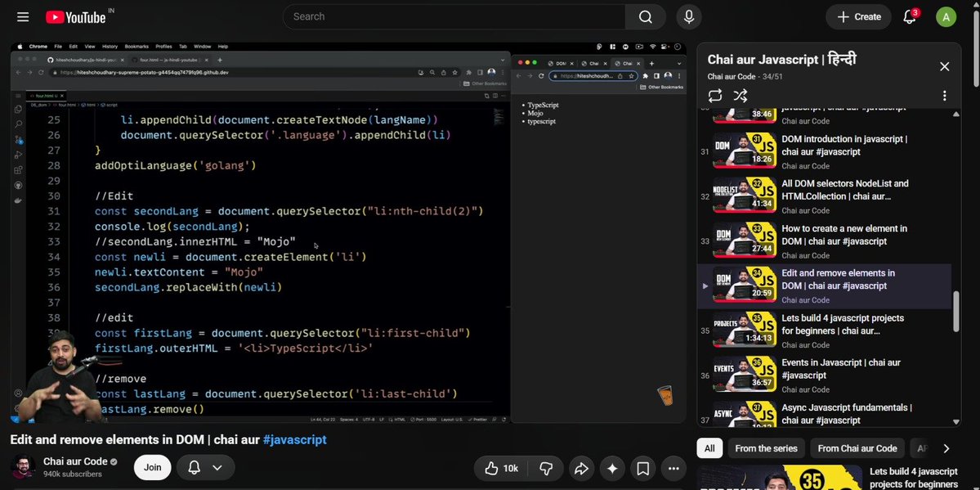Open the Ask sparkle button
The image size is (980, 490).
click(x=612, y=468)
